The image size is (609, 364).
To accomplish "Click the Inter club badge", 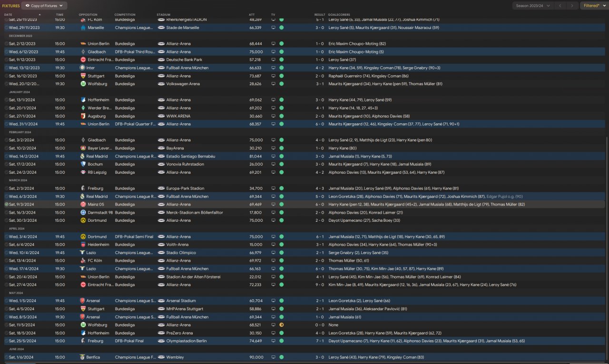I will tap(83, 68).
